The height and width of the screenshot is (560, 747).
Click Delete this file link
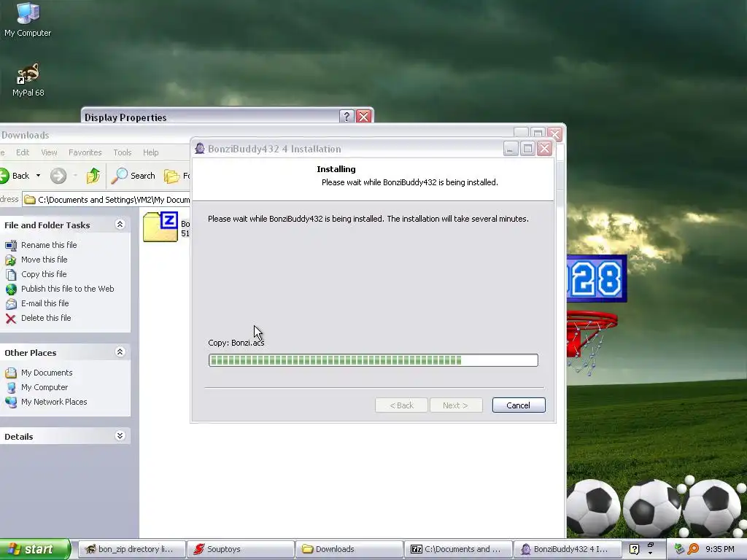pyautogui.click(x=46, y=319)
